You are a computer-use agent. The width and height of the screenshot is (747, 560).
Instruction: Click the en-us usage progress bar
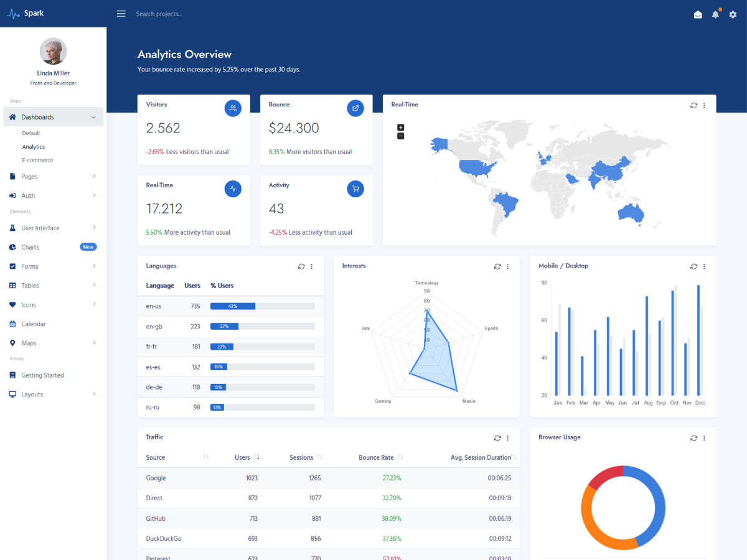pyautogui.click(x=261, y=306)
